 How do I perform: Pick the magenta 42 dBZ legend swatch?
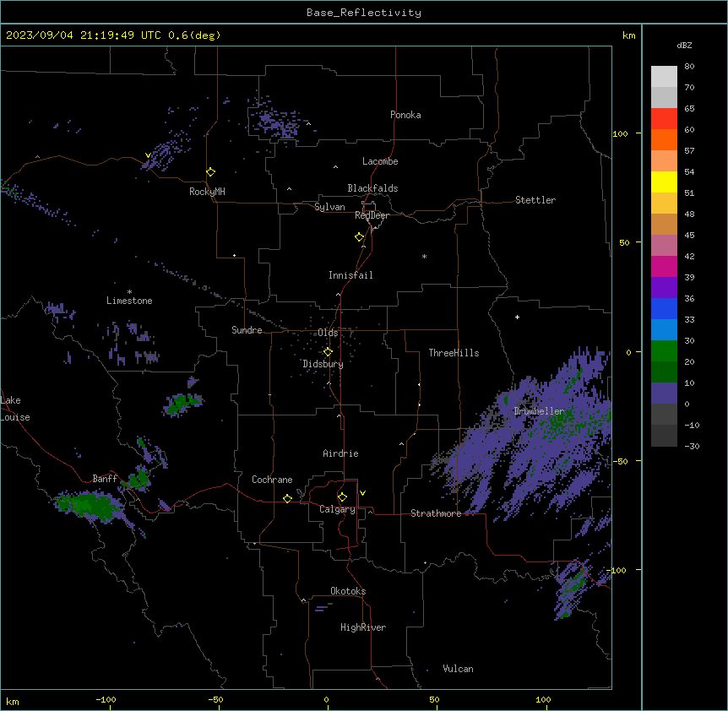(664, 266)
